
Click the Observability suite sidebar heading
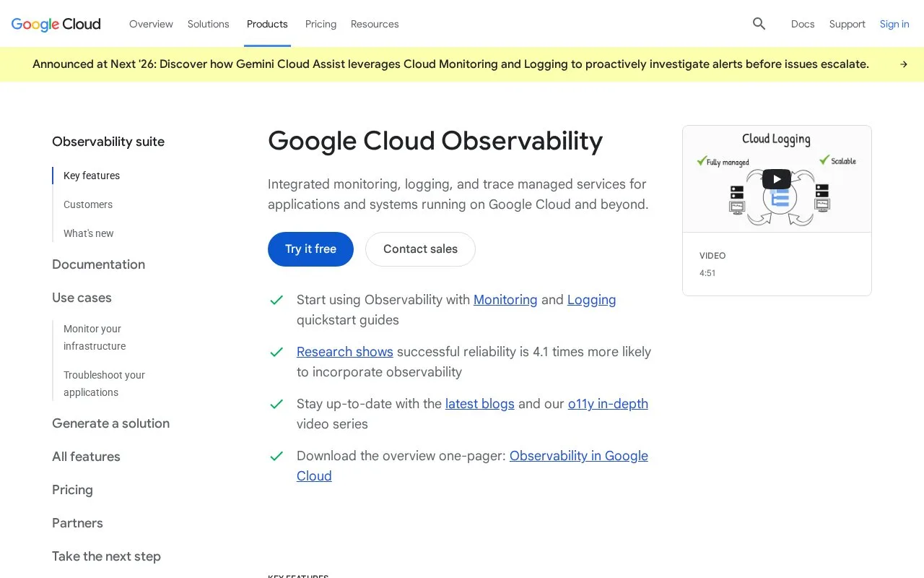point(108,142)
